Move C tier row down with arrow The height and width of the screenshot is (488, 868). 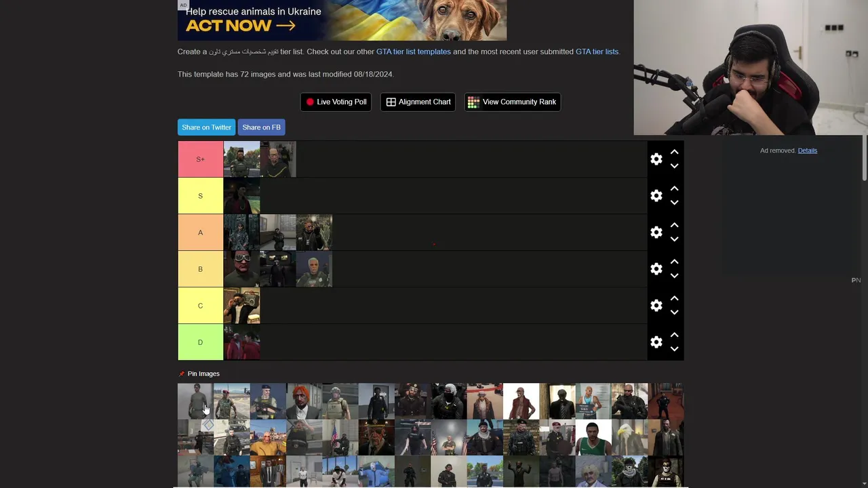point(674,312)
